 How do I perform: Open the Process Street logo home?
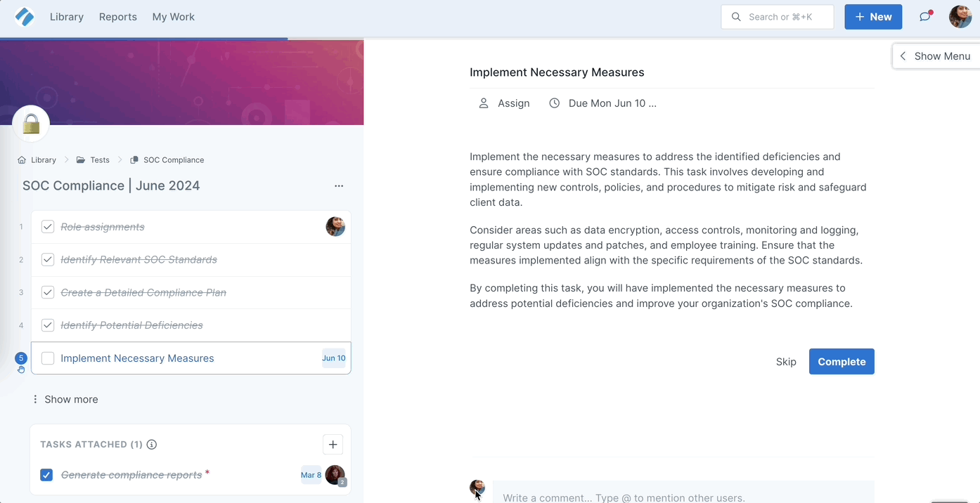point(25,17)
